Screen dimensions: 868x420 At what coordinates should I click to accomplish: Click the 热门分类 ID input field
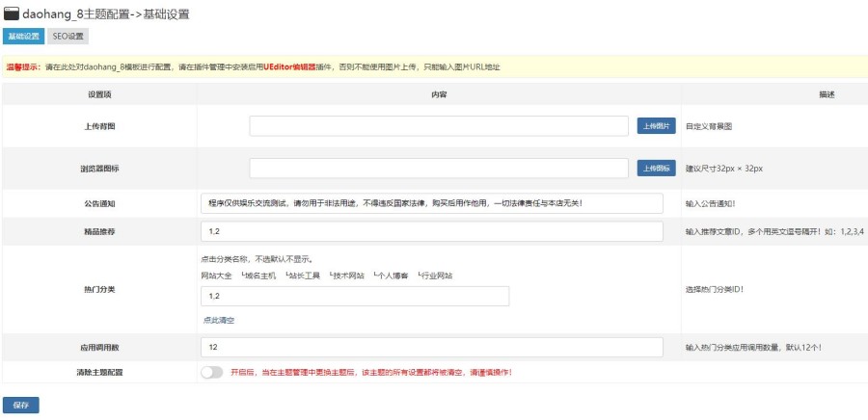(x=355, y=296)
